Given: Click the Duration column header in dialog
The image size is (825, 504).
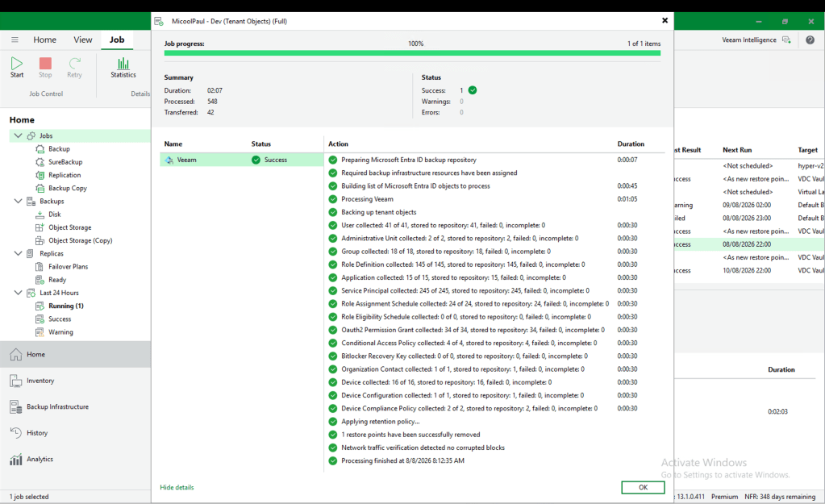Looking at the screenshot, I should coord(631,144).
